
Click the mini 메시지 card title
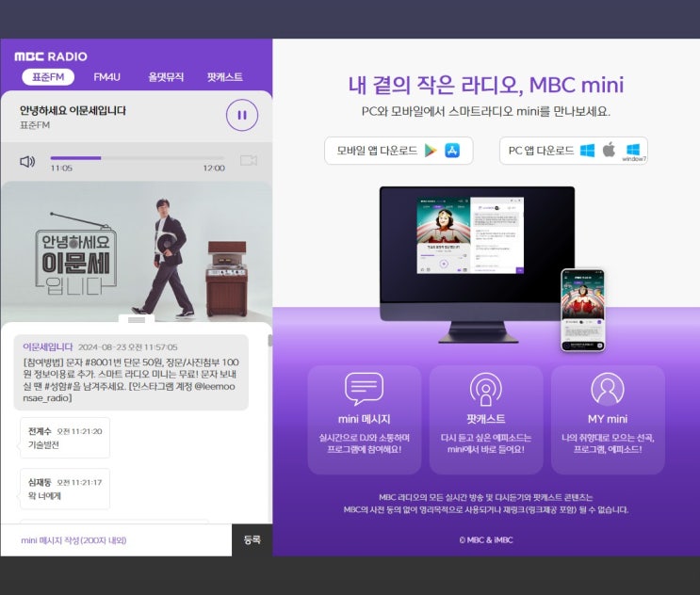365,419
